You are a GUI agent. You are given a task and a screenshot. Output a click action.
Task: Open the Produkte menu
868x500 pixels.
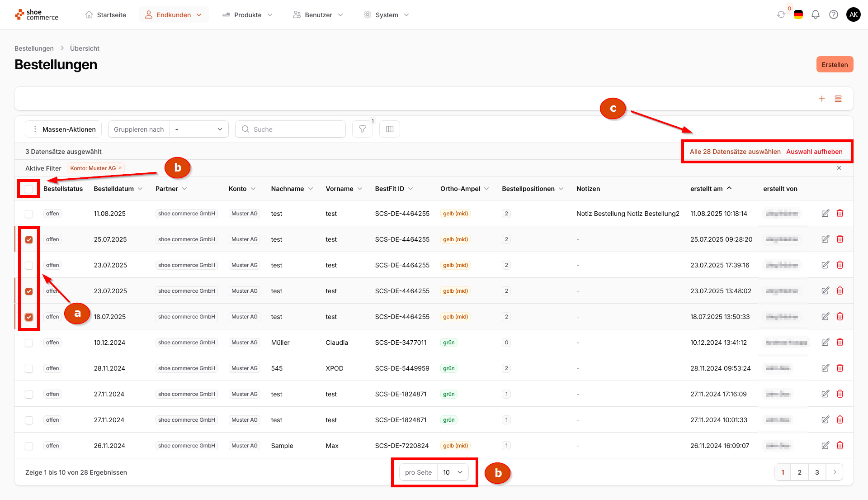click(x=247, y=15)
